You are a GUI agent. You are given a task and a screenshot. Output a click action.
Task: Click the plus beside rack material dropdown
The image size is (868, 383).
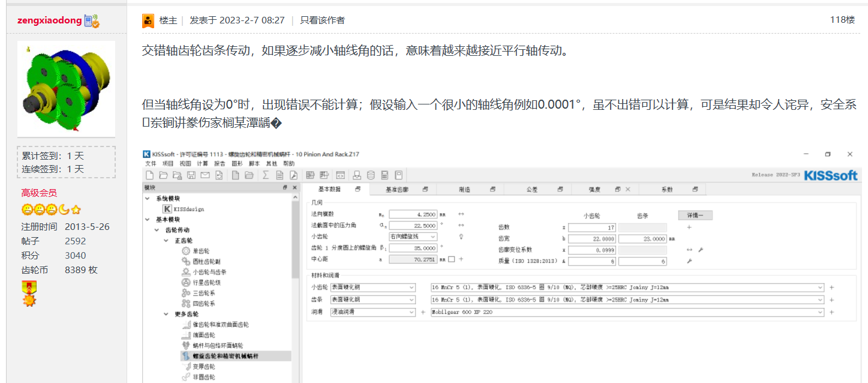831,300
